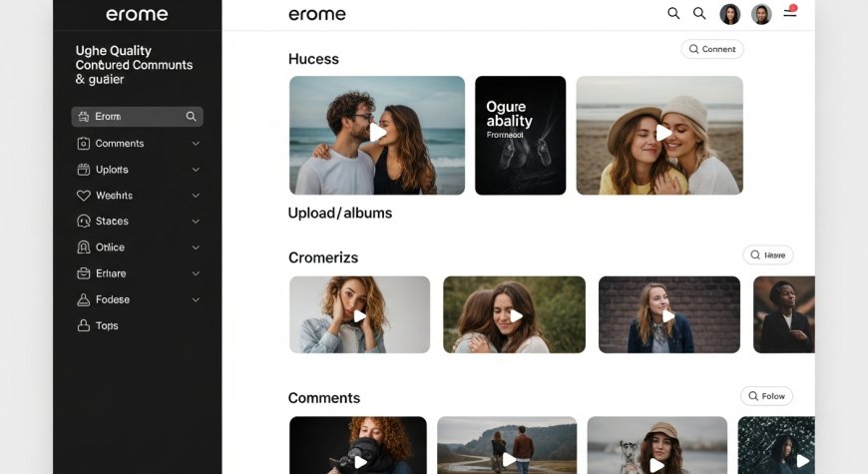This screenshot has width=868, height=474.
Task: Play the two women hugging video
Action: point(514,314)
